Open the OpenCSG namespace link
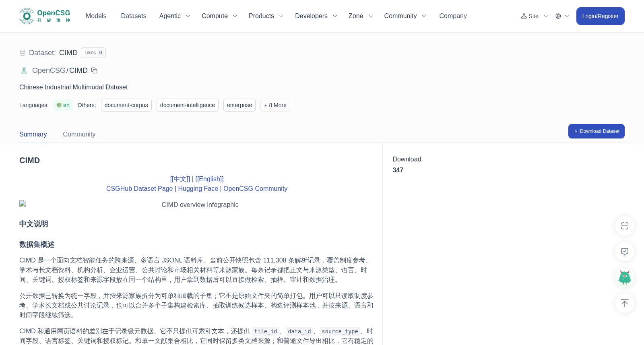Screen dimensions: 644x345 (49, 70)
